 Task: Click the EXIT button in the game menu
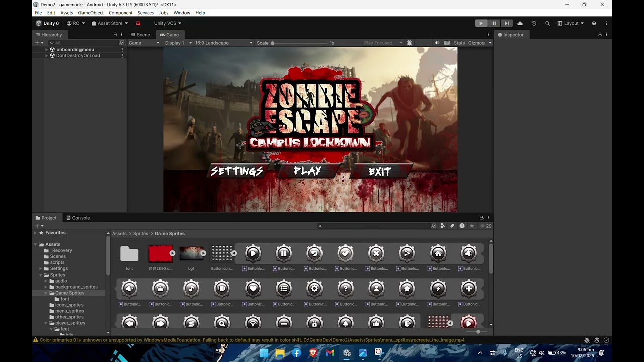point(380,172)
